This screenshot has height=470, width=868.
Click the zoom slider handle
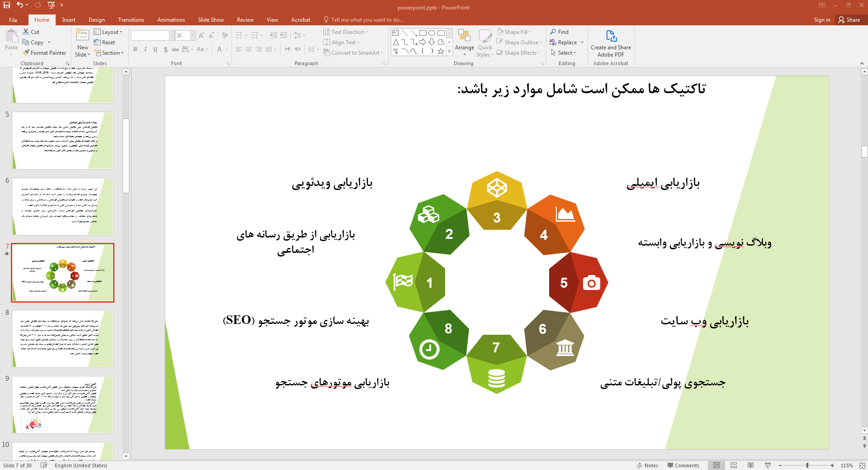tap(807, 465)
